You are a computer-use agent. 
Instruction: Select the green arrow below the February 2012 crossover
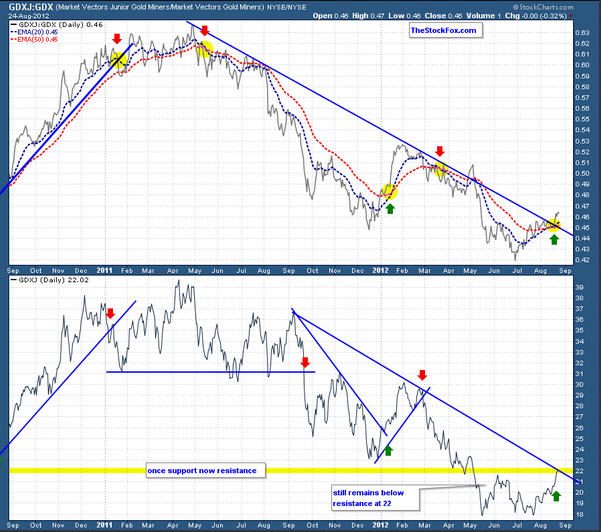(x=392, y=209)
